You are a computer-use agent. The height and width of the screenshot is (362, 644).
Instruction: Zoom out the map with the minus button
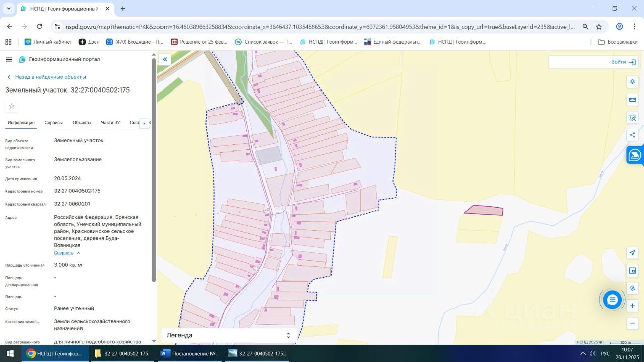tap(633, 323)
